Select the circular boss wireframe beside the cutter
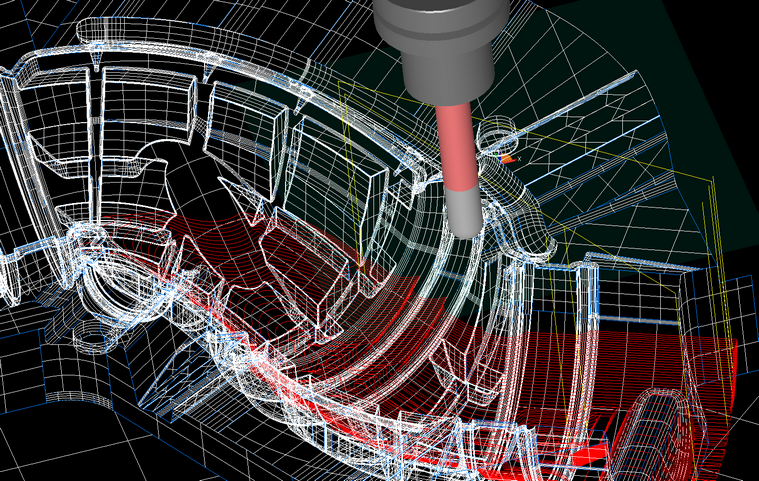This screenshot has height=481, width=759. [497, 134]
